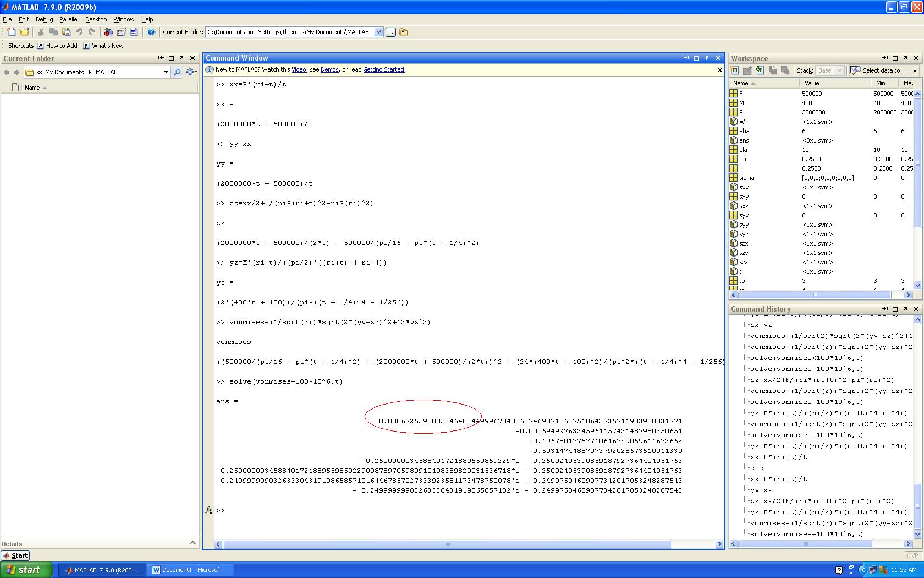Select variable aha in Workspace

click(822, 131)
